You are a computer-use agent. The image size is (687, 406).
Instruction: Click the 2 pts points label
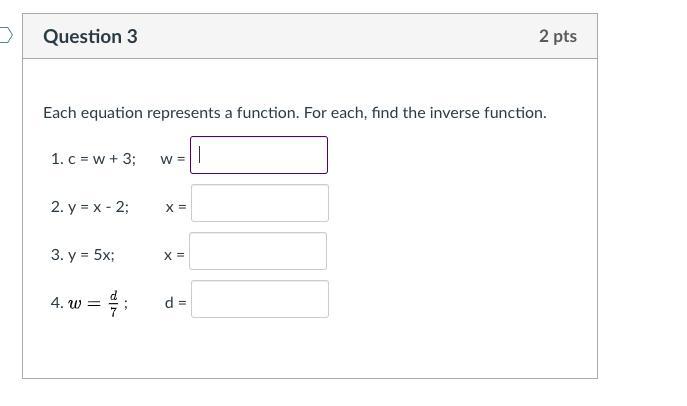[x=557, y=36]
